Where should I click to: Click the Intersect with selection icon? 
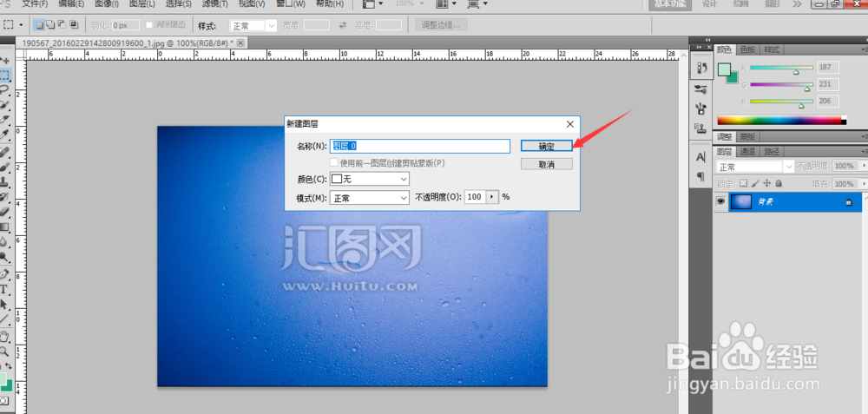click(74, 25)
